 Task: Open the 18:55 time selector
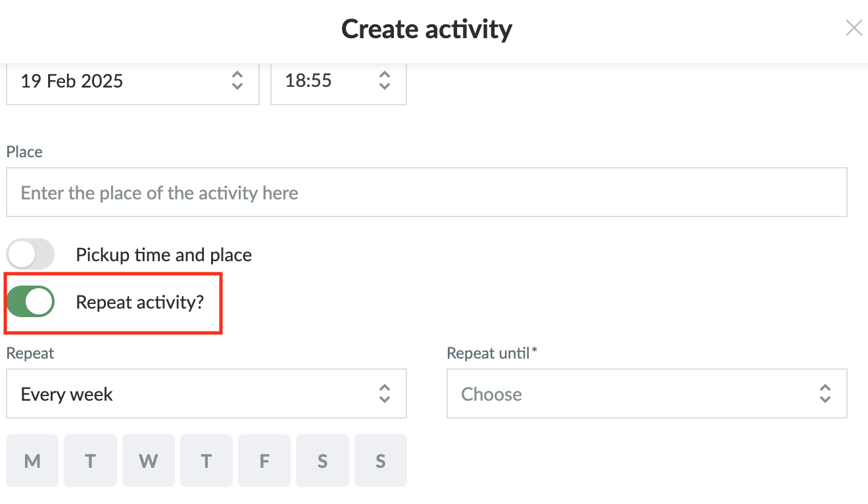339,82
